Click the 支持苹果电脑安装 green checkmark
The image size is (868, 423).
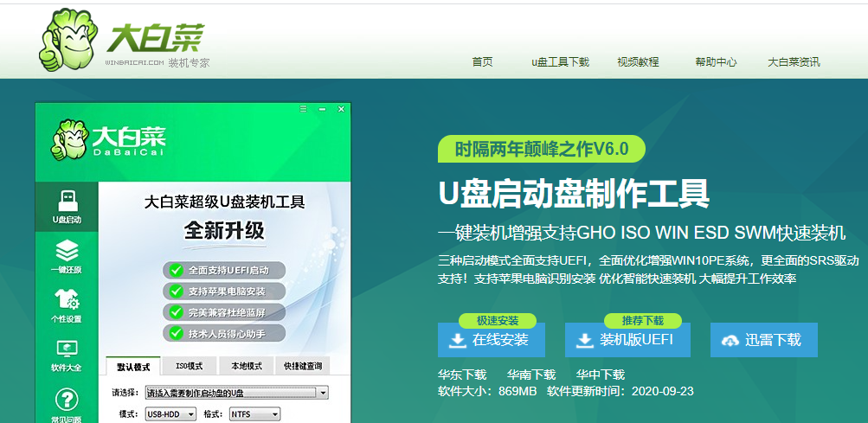(x=176, y=291)
